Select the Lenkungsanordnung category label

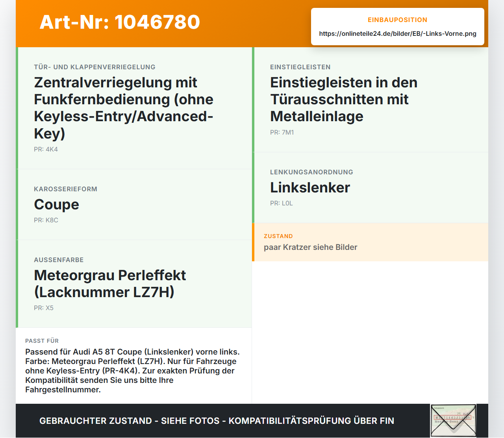pyautogui.click(x=311, y=172)
